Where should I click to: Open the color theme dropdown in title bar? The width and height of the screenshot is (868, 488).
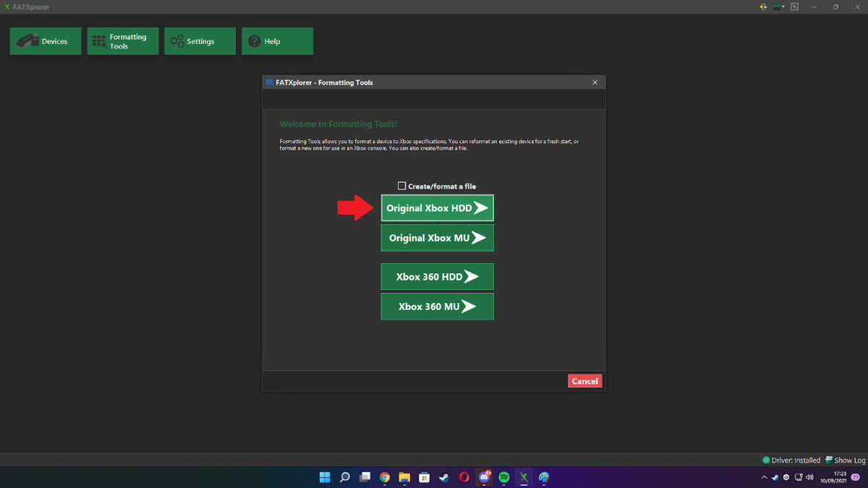779,7
